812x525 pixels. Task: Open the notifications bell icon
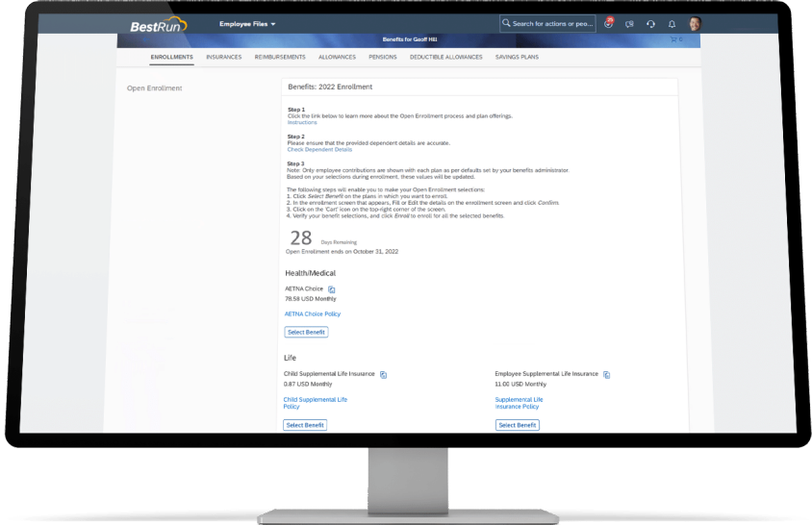point(672,24)
